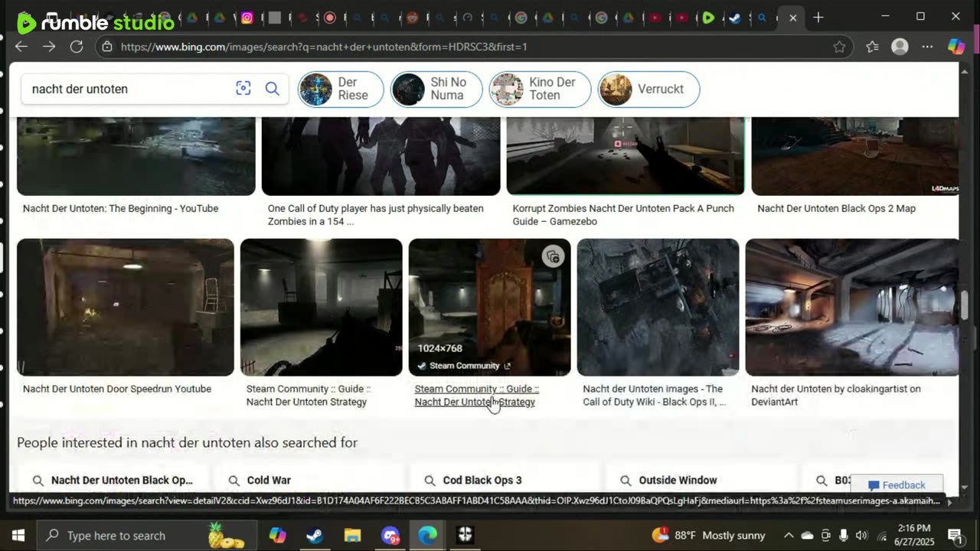Open visual search camera icon in search box
Screen dimensions: 980x551
point(243,89)
